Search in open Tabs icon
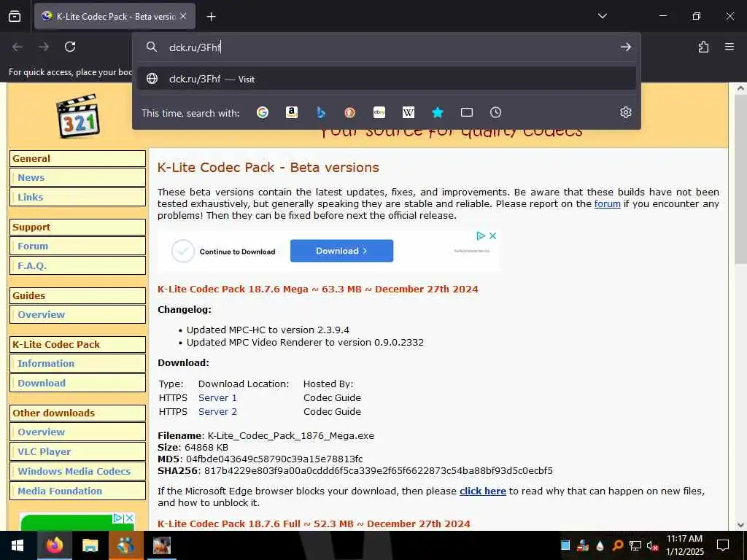 [x=467, y=112]
